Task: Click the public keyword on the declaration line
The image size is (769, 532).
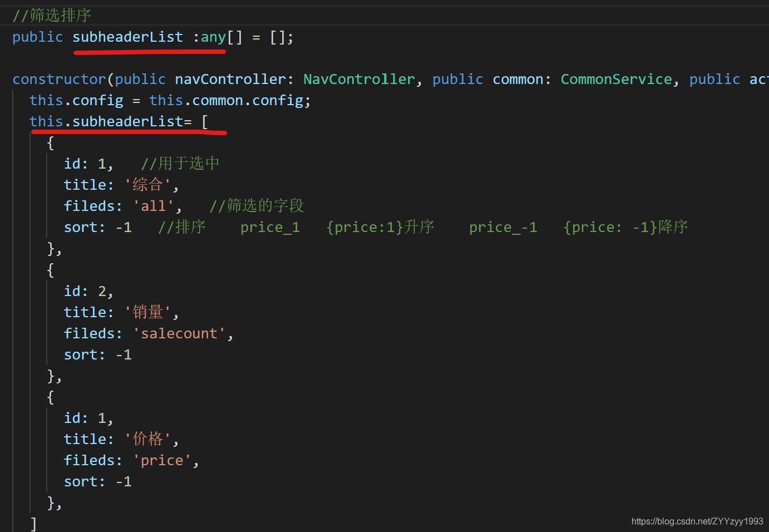Action: [37, 37]
